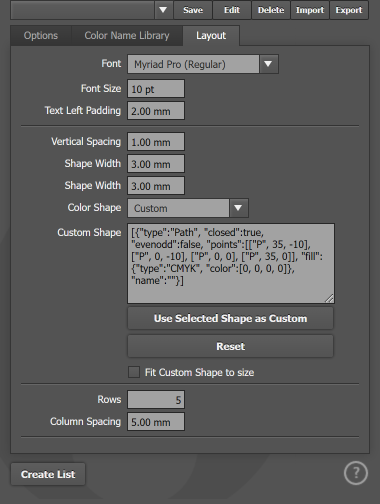Click the Rows number field
This screenshot has width=380, height=504.
156,399
